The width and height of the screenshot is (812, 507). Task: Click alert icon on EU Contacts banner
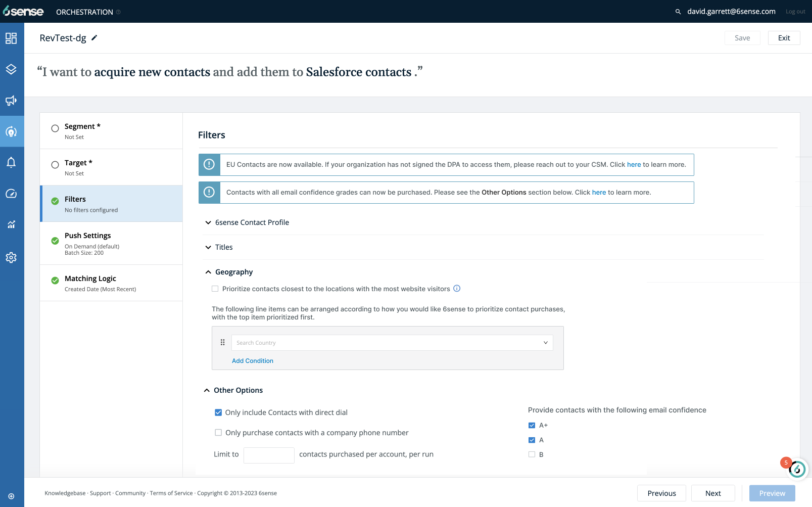pyautogui.click(x=209, y=165)
